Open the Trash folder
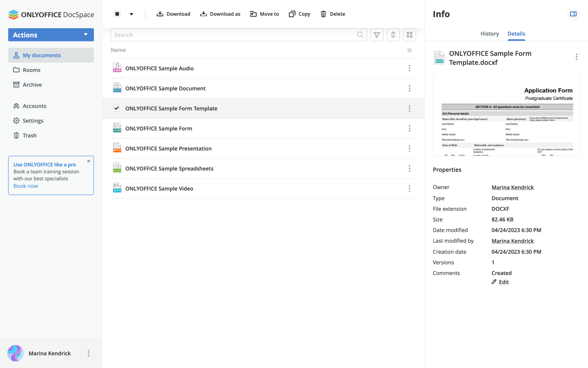The width and height of the screenshot is (588, 368). [30, 135]
